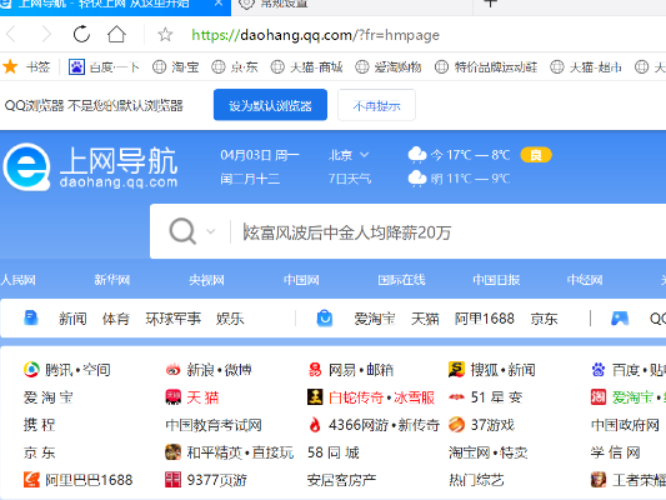Image resolution: width=666 pixels, height=500 pixels.
Task: Click the 网易•邮箱 icon
Action: click(315, 370)
